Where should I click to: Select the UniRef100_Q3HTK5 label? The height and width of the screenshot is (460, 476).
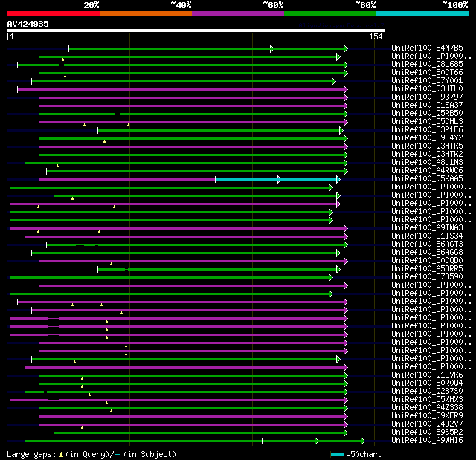[x=427, y=146]
